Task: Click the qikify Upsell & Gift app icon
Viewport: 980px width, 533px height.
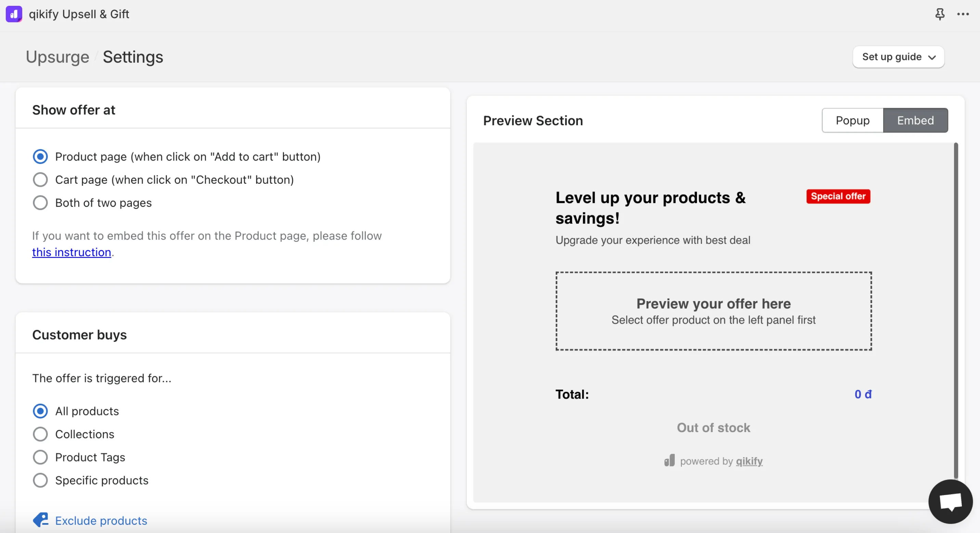Action: (x=14, y=14)
